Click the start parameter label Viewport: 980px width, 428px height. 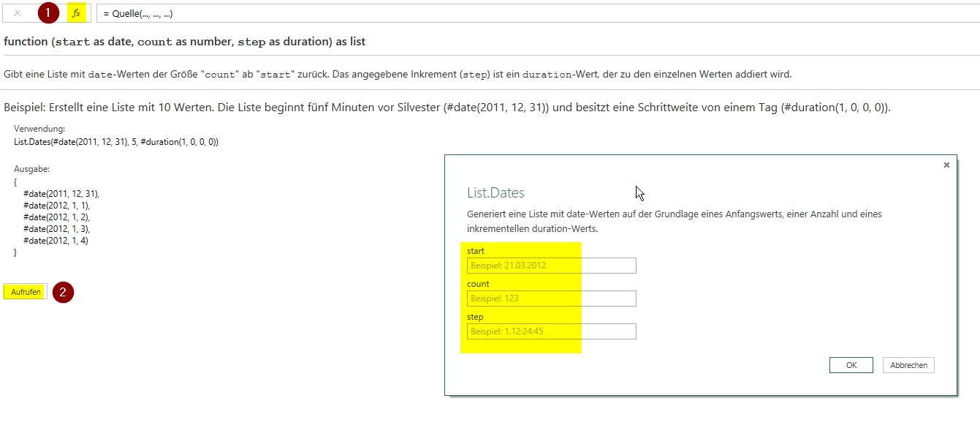click(474, 250)
